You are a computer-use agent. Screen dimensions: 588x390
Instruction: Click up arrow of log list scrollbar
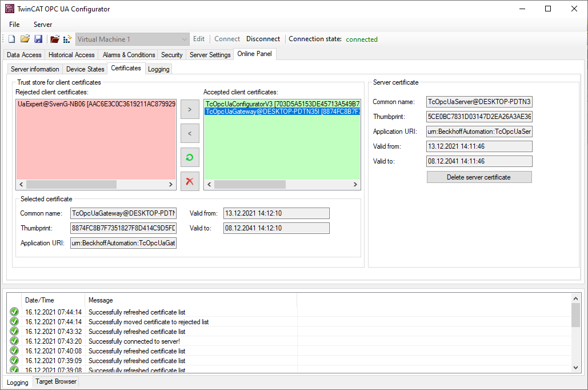coord(575,299)
